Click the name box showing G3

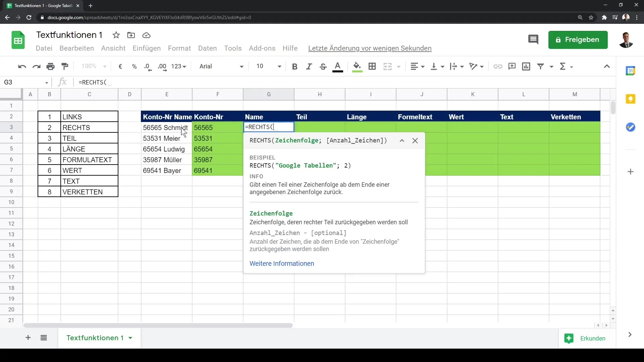[26, 82]
